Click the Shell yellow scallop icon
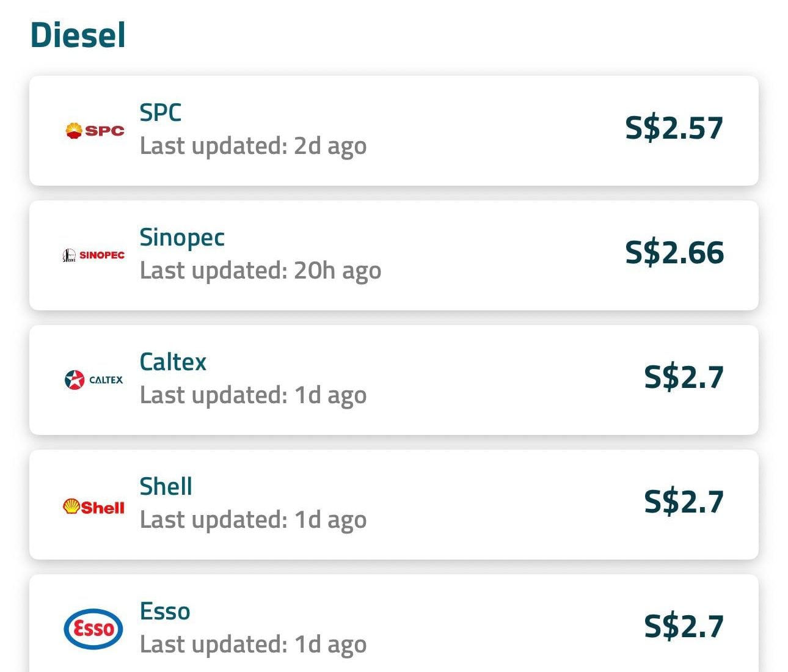788x672 pixels. 73,505
